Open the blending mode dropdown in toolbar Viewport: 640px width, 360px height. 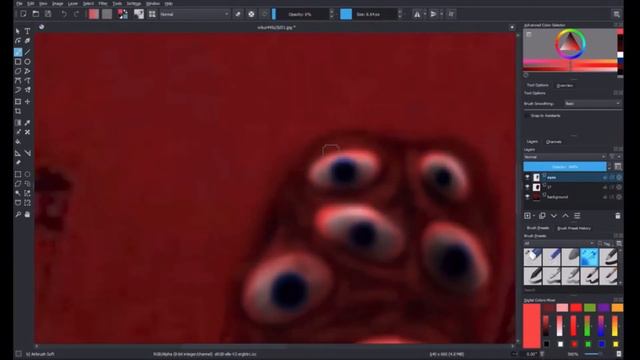tap(194, 14)
